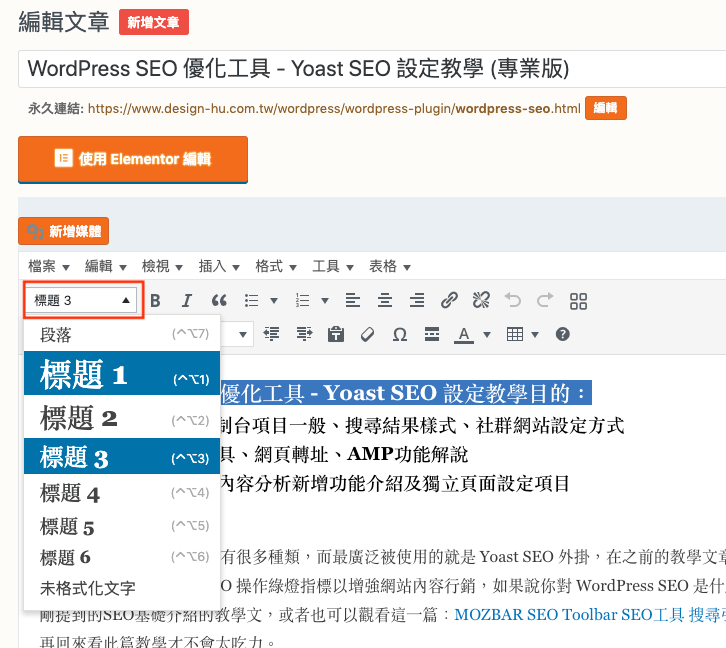
Task: Open the 工具 menu
Action: point(333,266)
